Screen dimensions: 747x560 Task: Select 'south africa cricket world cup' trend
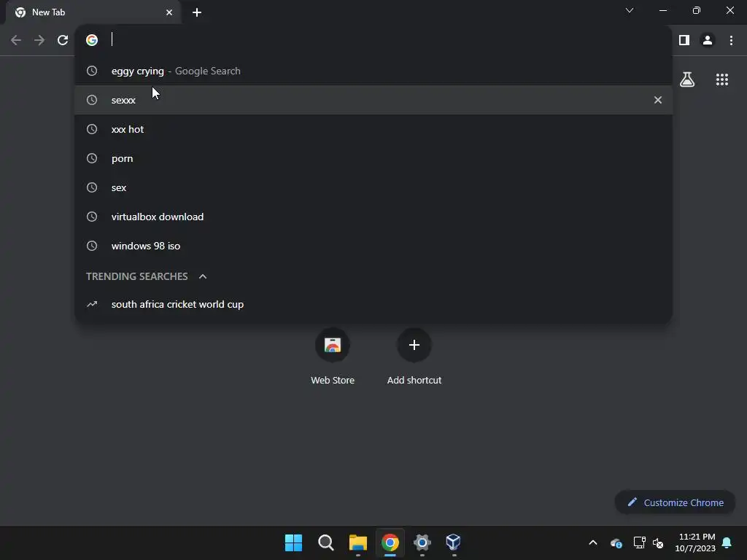pyautogui.click(x=373, y=304)
